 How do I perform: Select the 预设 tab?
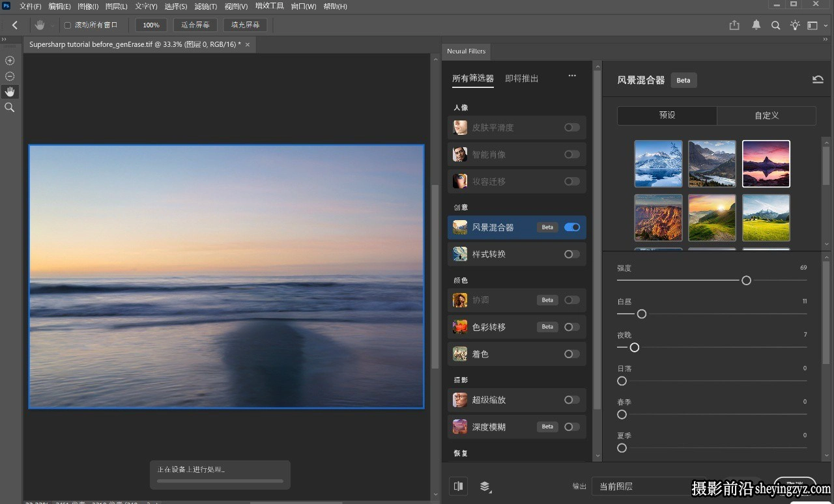[x=667, y=115]
